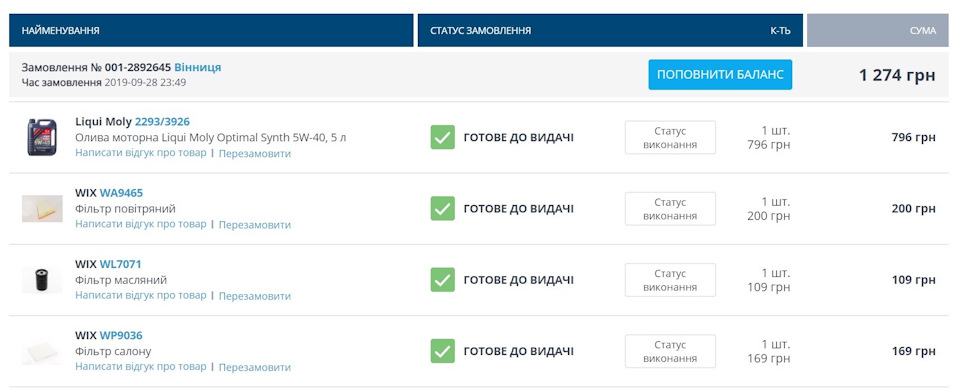Open the WA9465 air filter thumbnail
This screenshot has width=960, height=388.
(x=42, y=209)
